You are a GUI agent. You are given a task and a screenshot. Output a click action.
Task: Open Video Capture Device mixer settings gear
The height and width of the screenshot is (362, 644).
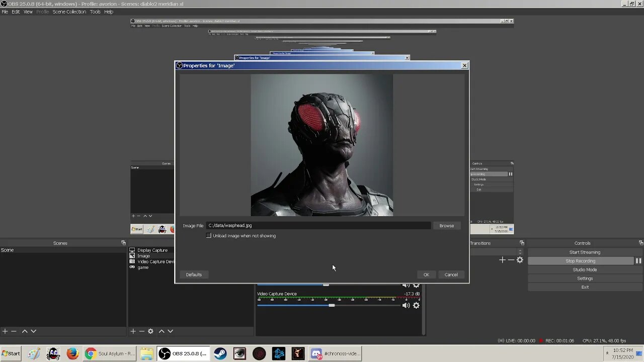(416, 305)
